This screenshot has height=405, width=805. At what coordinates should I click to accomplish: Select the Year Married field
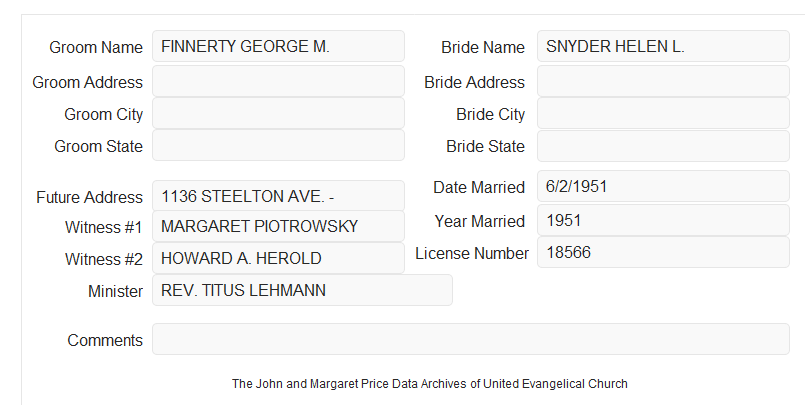(663, 220)
